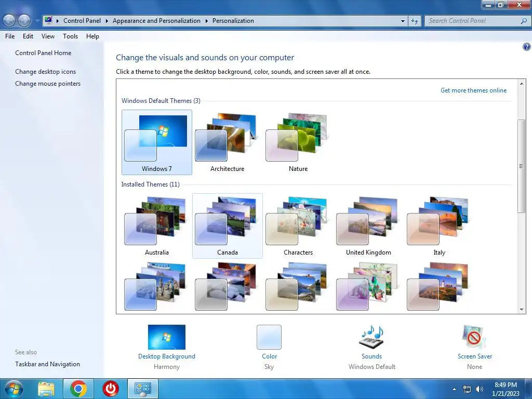Viewport: 532px width, 399px height.
Task: Go to Control Panel Home
Action: pyautogui.click(x=43, y=53)
